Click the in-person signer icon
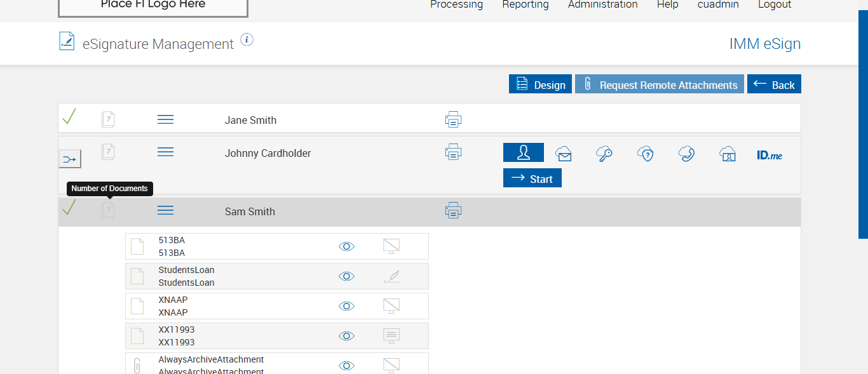 click(524, 153)
